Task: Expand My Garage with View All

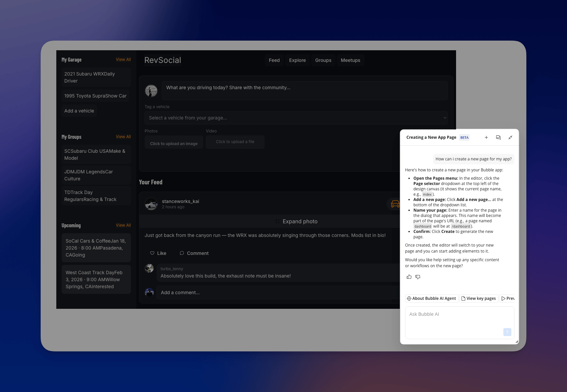Action: pyautogui.click(x=123, y=59)
